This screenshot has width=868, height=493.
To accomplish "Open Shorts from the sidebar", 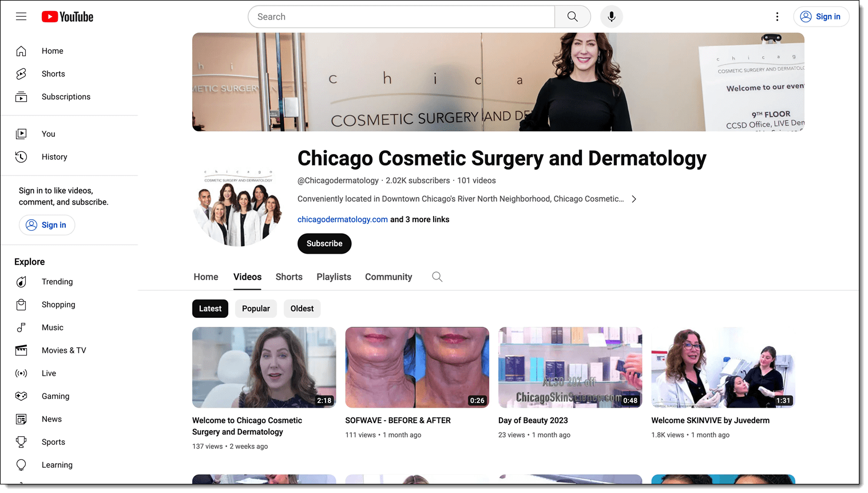I will click(x=53, y=74).
